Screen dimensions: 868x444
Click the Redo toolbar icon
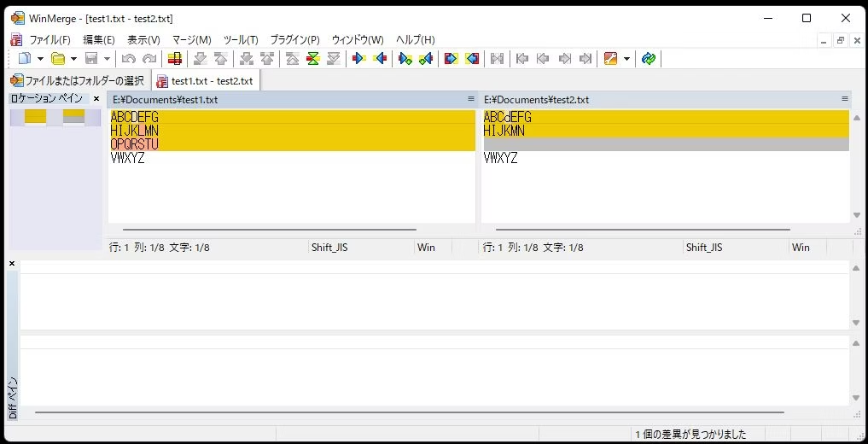(x=149, y=58)
